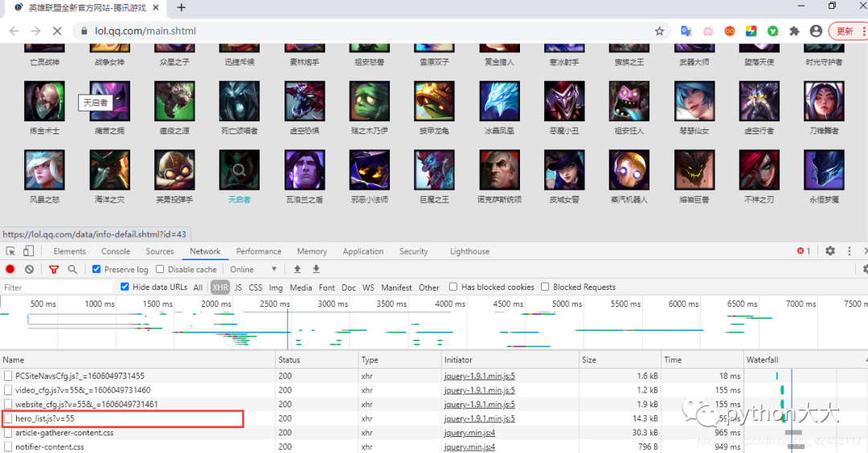Select hero portrait 冰晶凤凰
Screen dimensions: 868x453
[499, 100]
